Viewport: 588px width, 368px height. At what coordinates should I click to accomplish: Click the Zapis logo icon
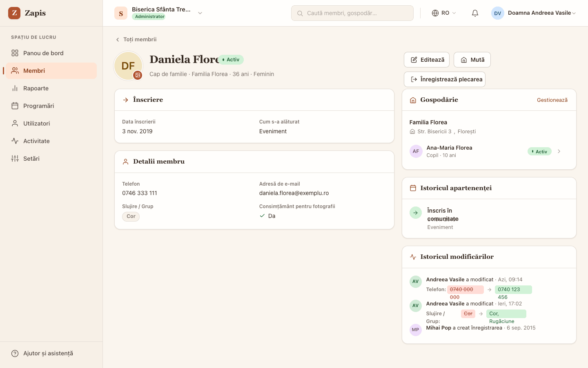tap(14, 13)
